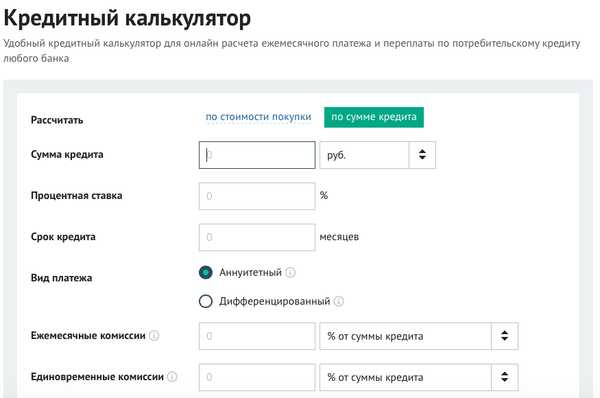600x398 pixels.
Task: Click the Единовременные комиссии value field
Action: [257, 377]
